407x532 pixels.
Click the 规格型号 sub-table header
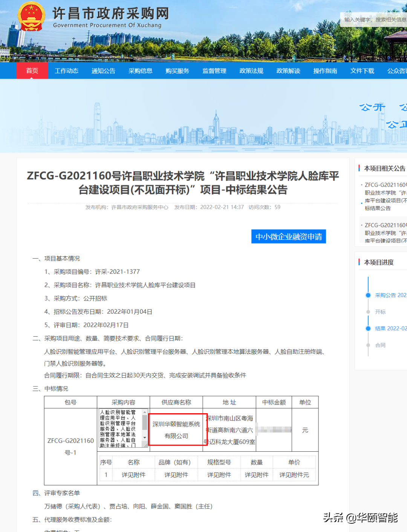tap(219, 462)
